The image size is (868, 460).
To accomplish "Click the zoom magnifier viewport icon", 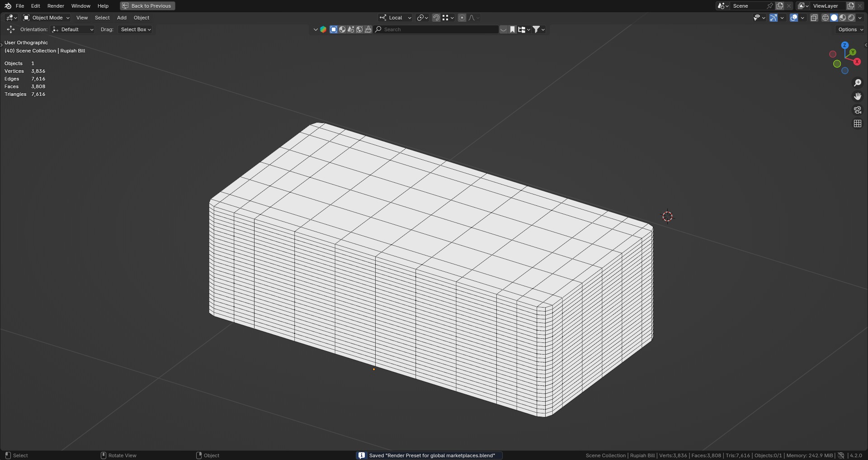I will tap(858, 83).
